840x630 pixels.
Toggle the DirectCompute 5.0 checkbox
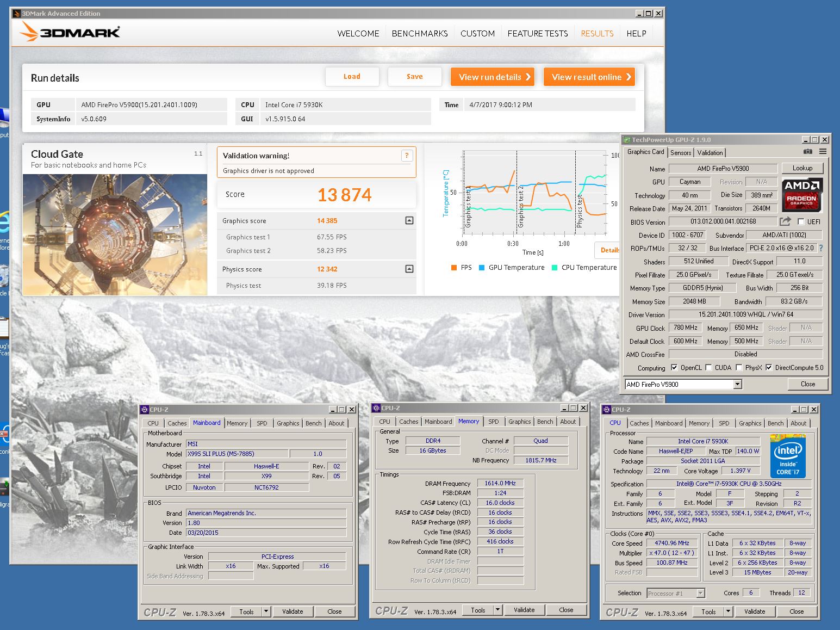point(769,367)
